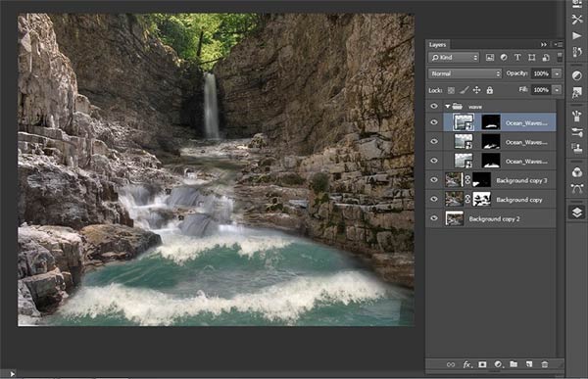588x379 pixels.
Task: Create a new layer with bottom icon
Action: [529, 364]
